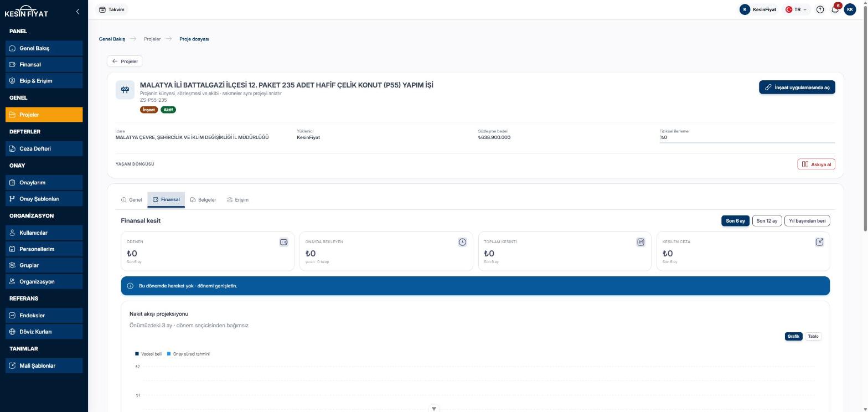Click the calculator icon on Toplam Kesinti card
868x412 pixels.
640,242
